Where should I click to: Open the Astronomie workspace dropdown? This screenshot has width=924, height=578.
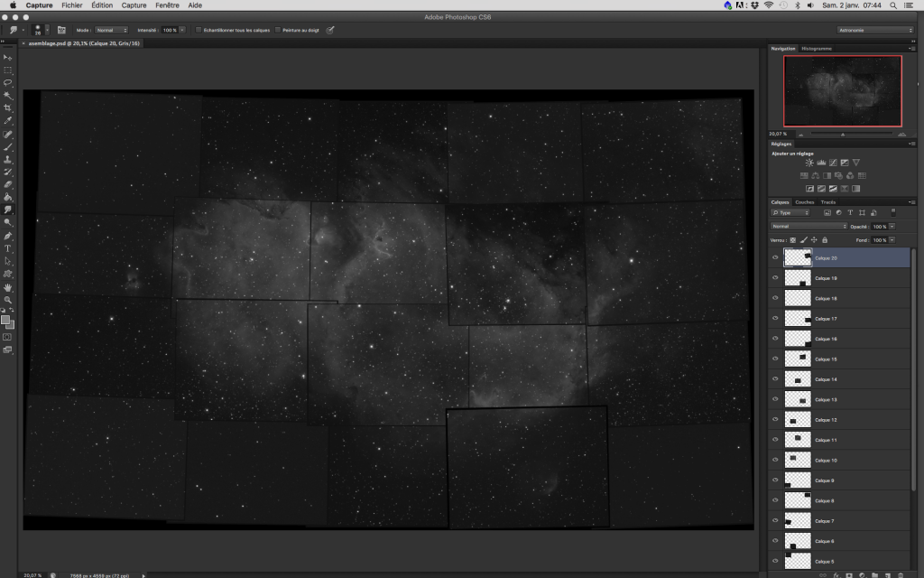875,30
